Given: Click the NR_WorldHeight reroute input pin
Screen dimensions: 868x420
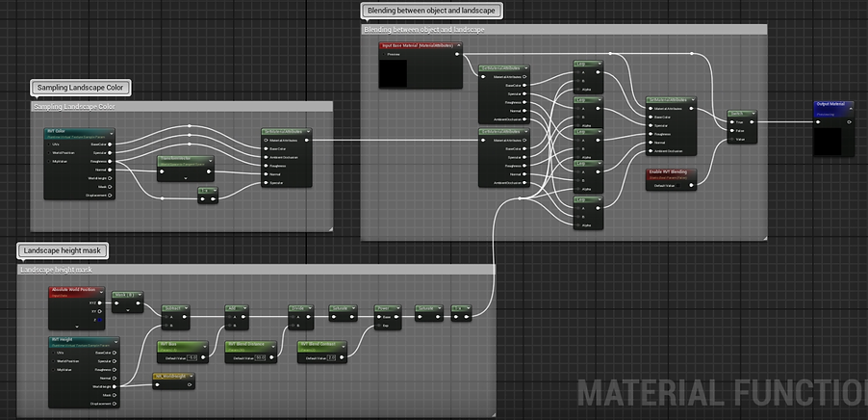Looking at the screenshot, I should point(157,384).
